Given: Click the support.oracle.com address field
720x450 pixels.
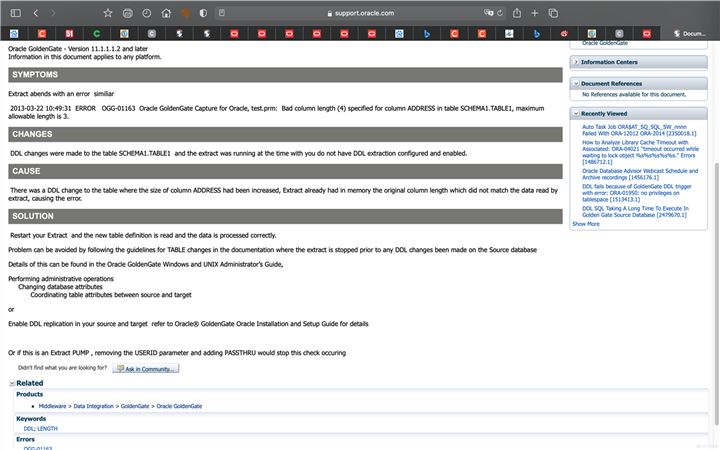Looking at the screenshot, I should [x=360, y=13].
